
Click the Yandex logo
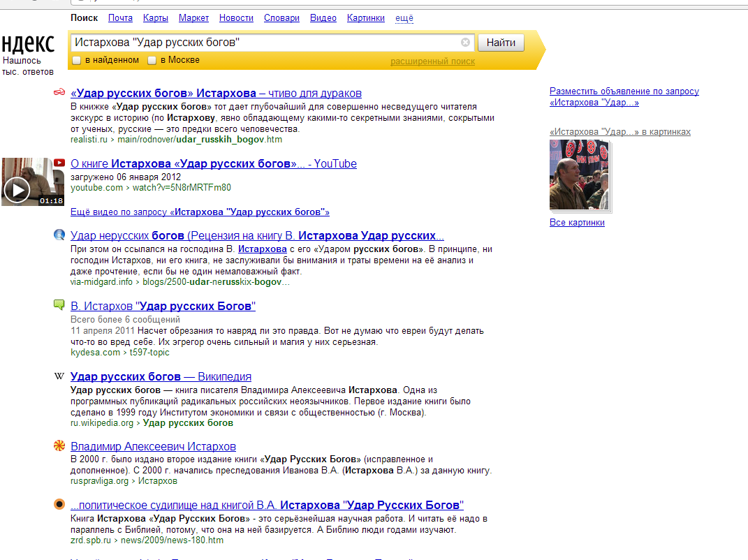point(28,44)
